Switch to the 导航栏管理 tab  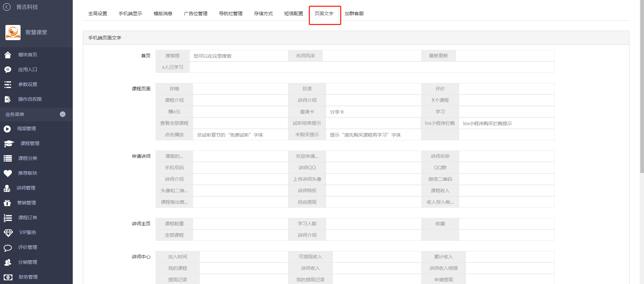(x=231, y=13)
